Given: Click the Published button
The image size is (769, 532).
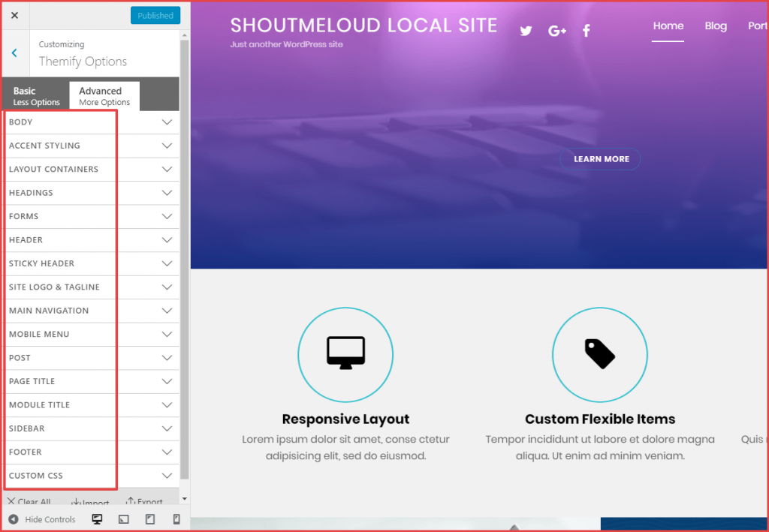Looking at the screenshot, I should (155, 15).
